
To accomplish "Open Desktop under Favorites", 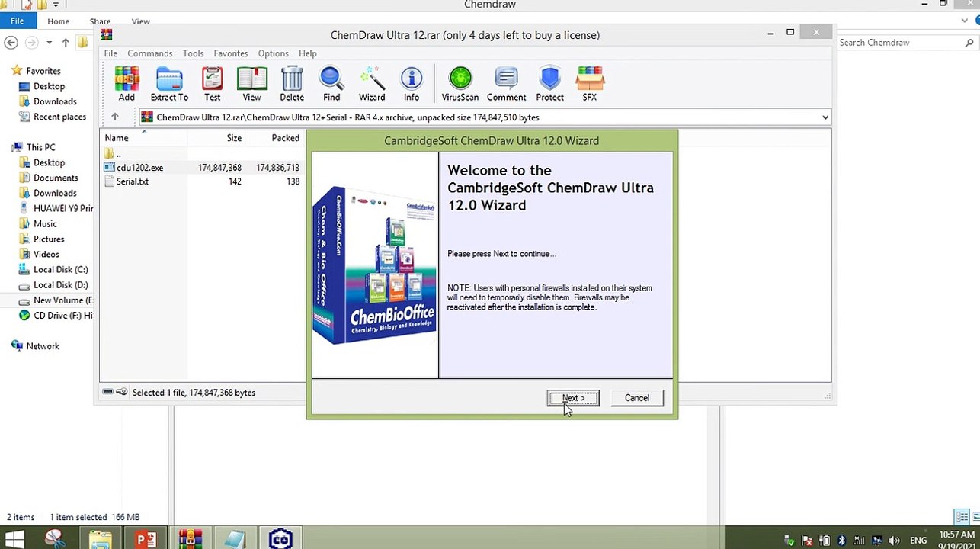I will (x=49, y=86).
